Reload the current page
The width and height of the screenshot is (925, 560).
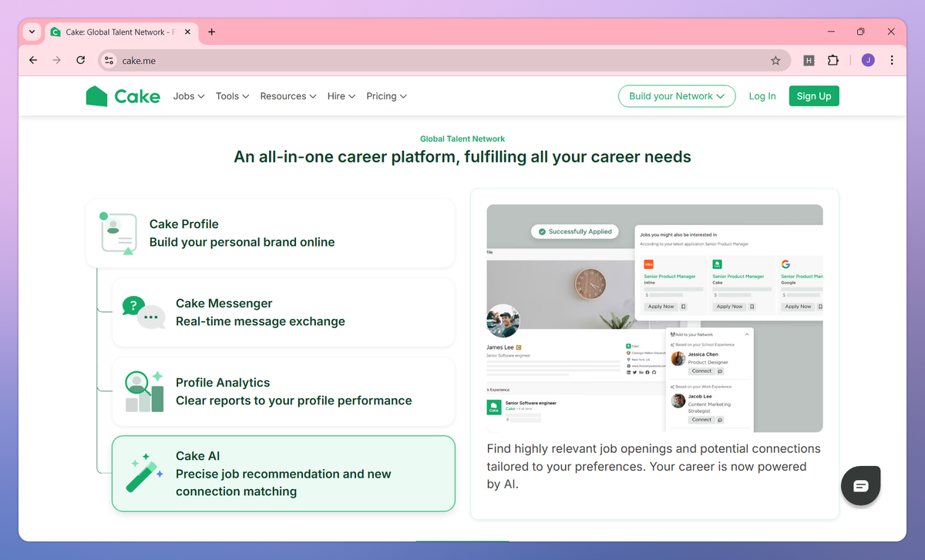pyautogui.click(x=80, y=60)
